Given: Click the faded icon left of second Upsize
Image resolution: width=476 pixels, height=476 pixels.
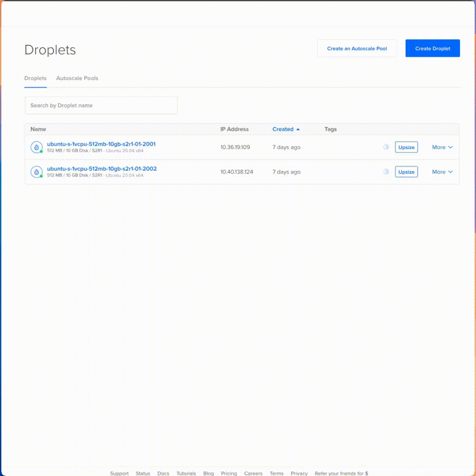Looking at the screenshot, I should (387, 172).
